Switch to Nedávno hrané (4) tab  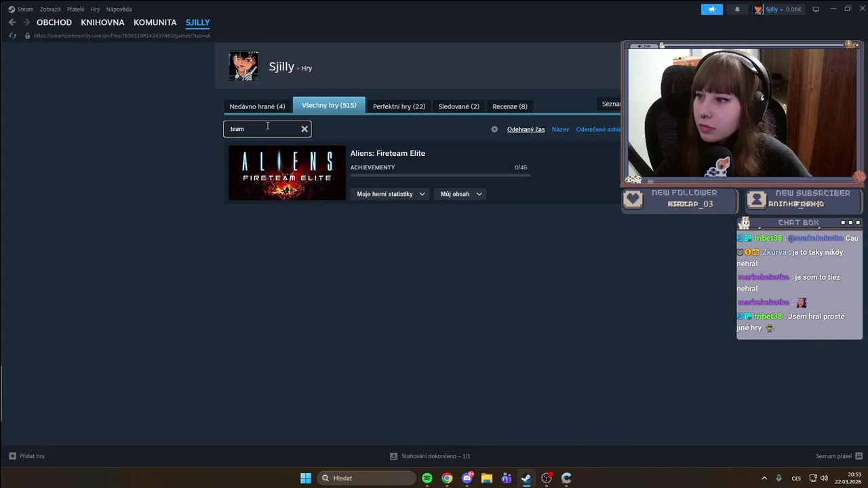258,106
